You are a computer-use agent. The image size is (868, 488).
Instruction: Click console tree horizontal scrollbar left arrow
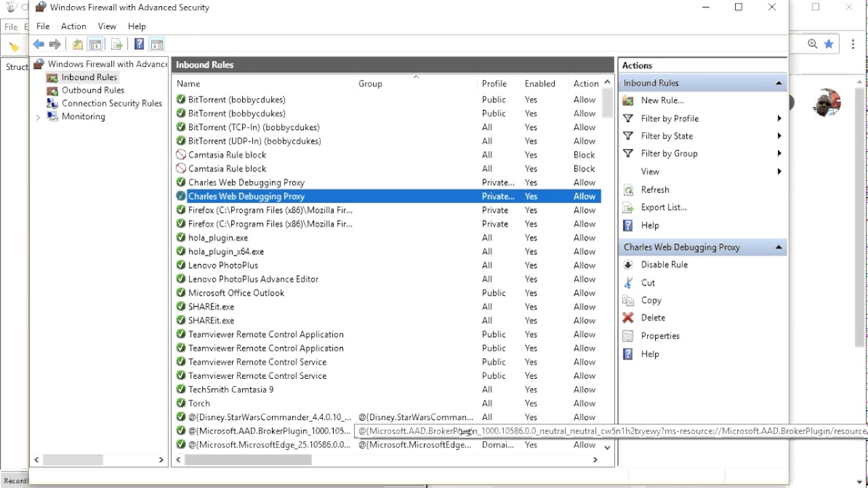37,460
